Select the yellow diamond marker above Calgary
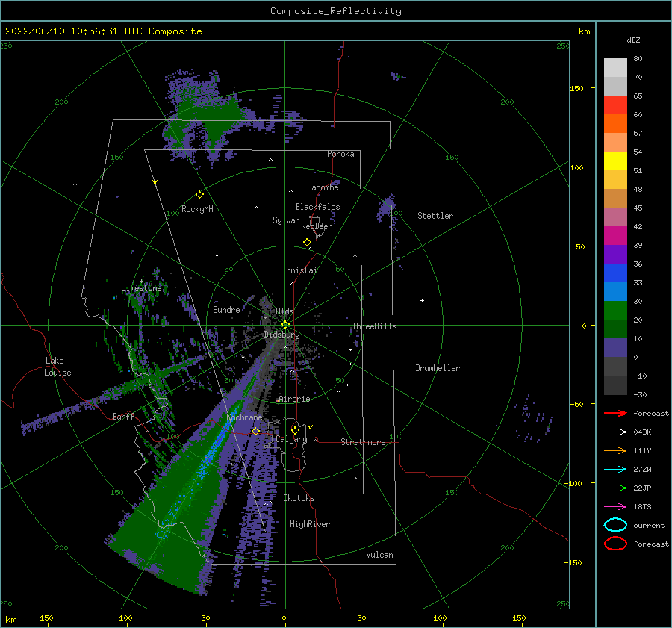 (x=295, y=430)
